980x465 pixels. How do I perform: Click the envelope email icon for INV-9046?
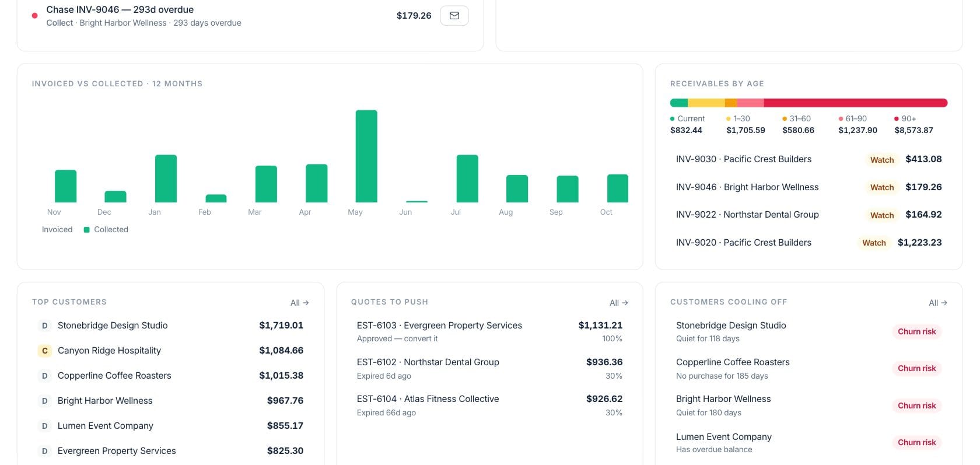pos(454,16)
